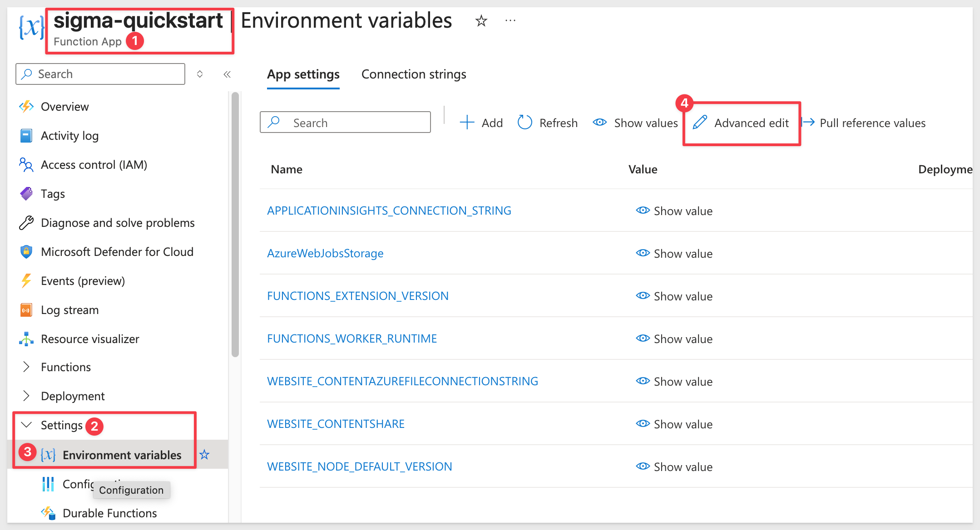Switch to the Connection strings tab
The width and height of the screenshot is (980, 530).
pyautogui.click(x=414, y=74)
